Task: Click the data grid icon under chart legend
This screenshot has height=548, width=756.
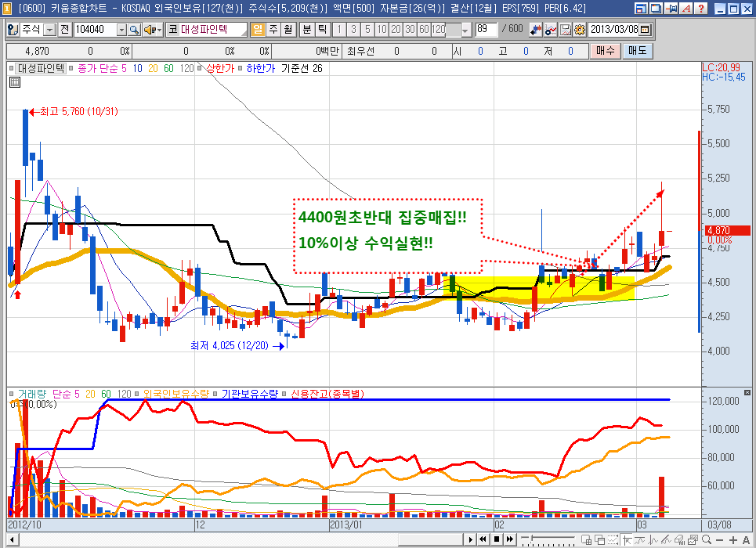Action: click(15, 83)
